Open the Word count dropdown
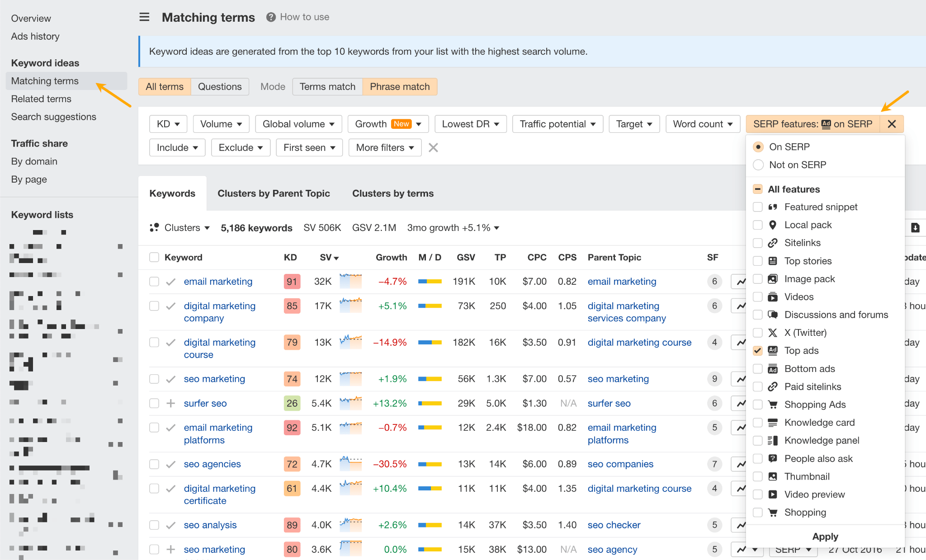926x560 pixels. coord(703,123)
